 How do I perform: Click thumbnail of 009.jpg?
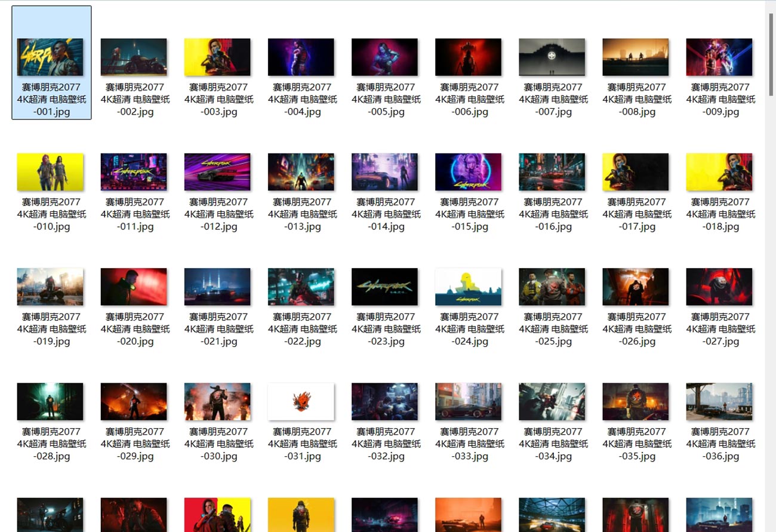point(719,57)
